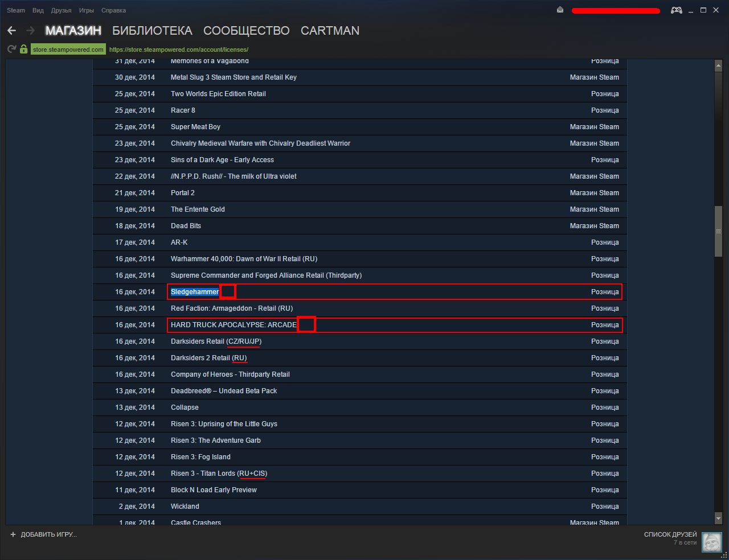Go forward with the right arrow
The image size is (729, 560).
coord(30,31)
